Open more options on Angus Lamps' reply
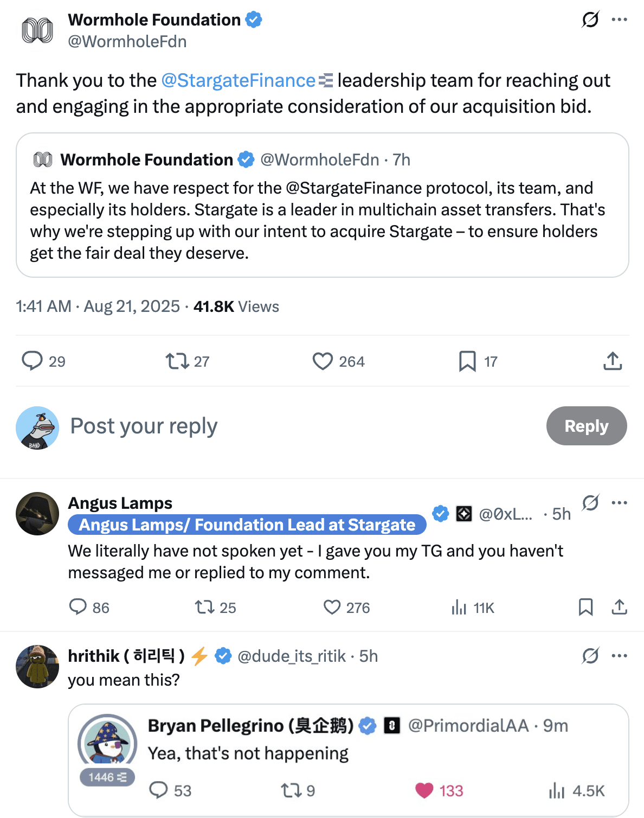 tap(619, 503)
